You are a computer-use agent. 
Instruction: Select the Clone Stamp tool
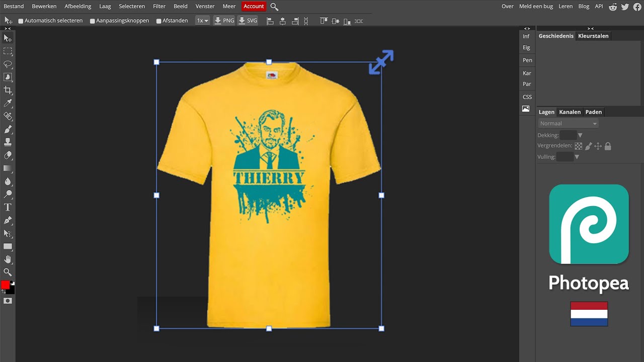(8, 142)
